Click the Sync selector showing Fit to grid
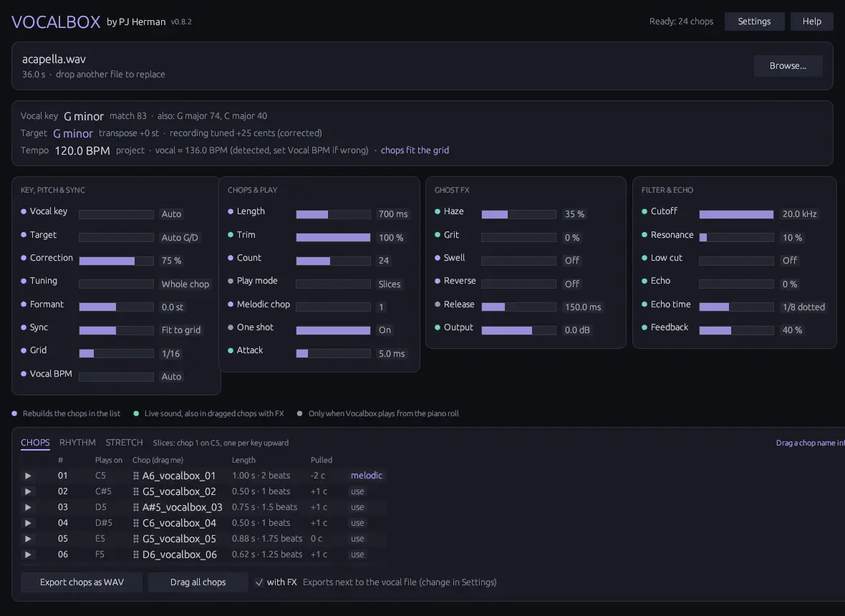 coord(117,330)
